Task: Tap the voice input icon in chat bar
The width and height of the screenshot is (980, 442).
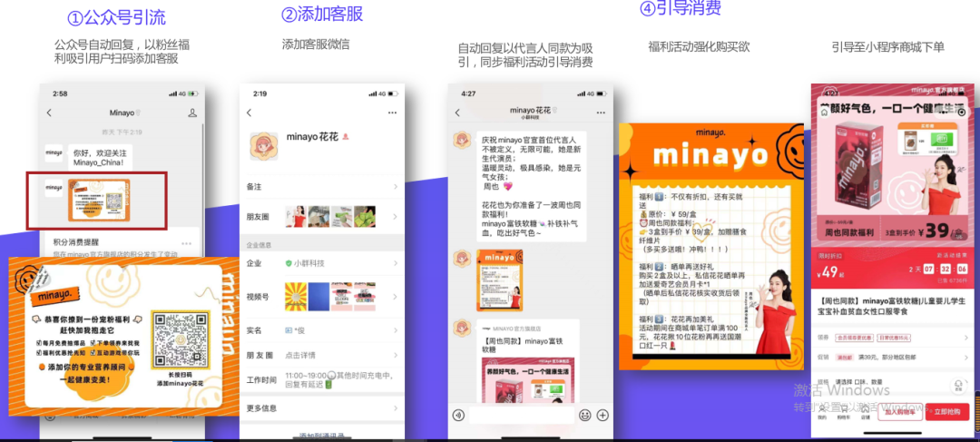Action: click(459, 415)
